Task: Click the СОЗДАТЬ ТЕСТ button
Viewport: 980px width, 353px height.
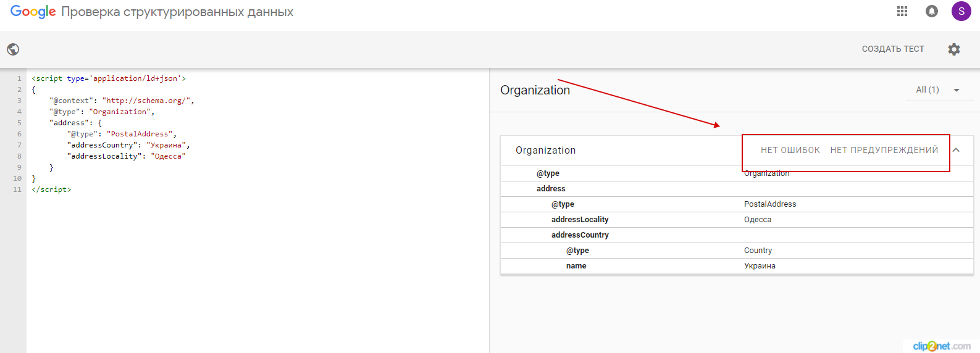Action: pyautogui.click(x=893, y=49)
